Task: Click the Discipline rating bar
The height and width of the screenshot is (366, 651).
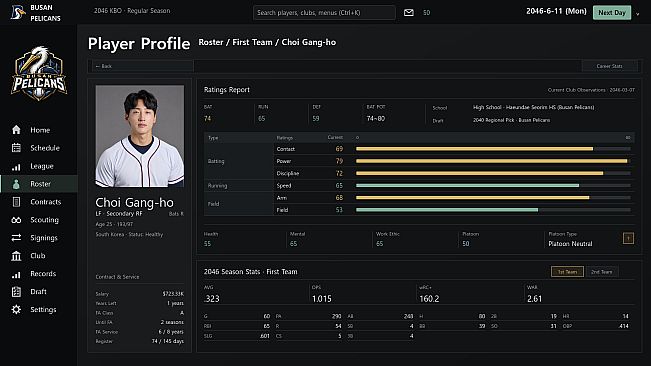Action: pyautogui.click(x=493, y=173)
